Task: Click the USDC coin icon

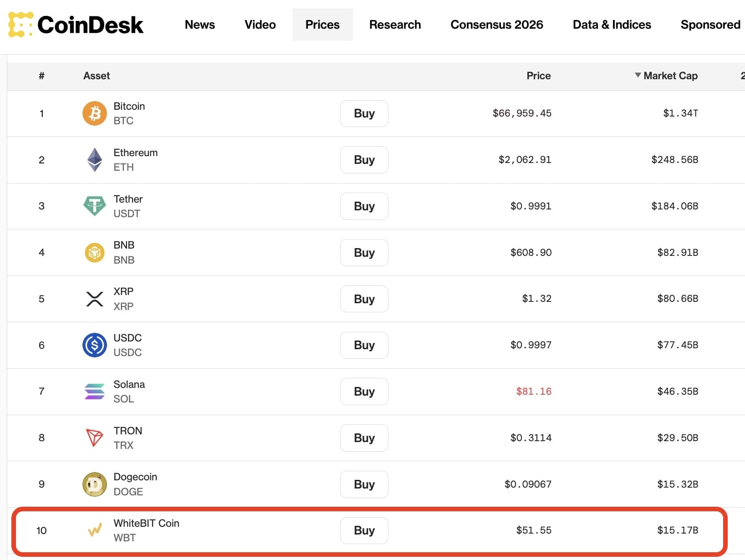Action: pyautogui.click(x=94, y=345)
